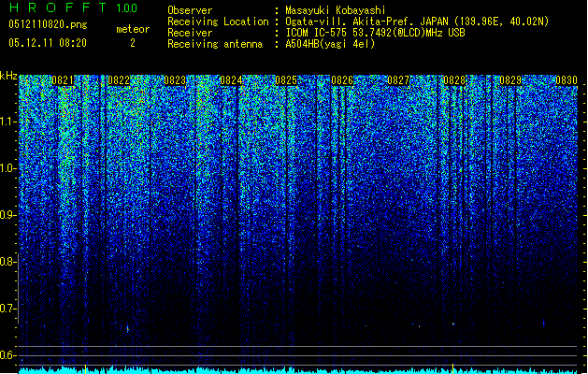Click the 0.8 kHz axis label
Viewport: 588px width, 374px height.
click(x=7, y=262)
